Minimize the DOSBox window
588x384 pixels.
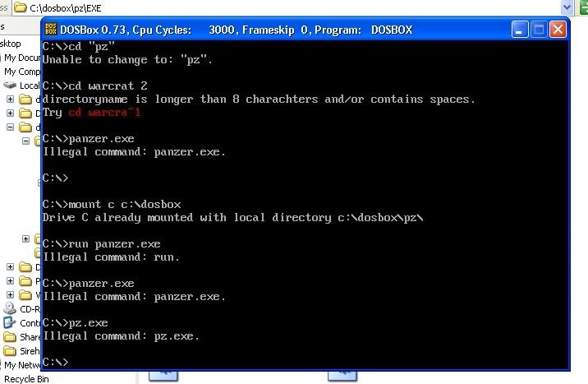pyautogui.click(x=520, y=30)
